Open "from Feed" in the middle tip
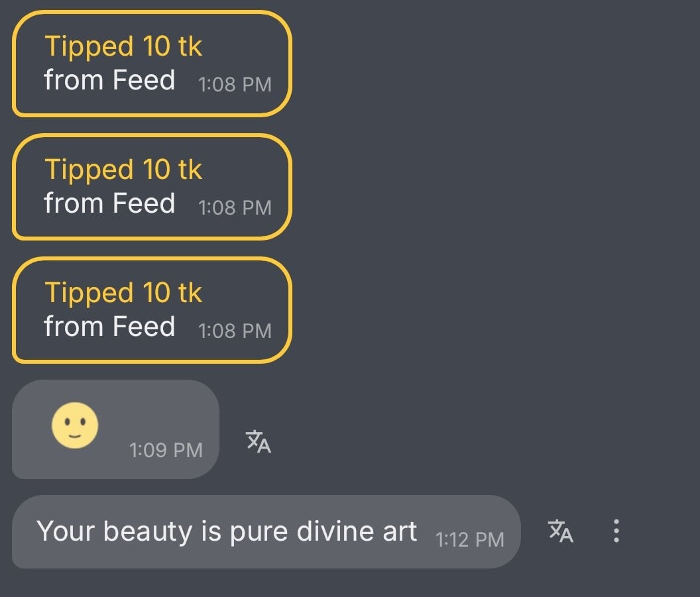This screenshot has height=597, width=700. click(109, 203)
